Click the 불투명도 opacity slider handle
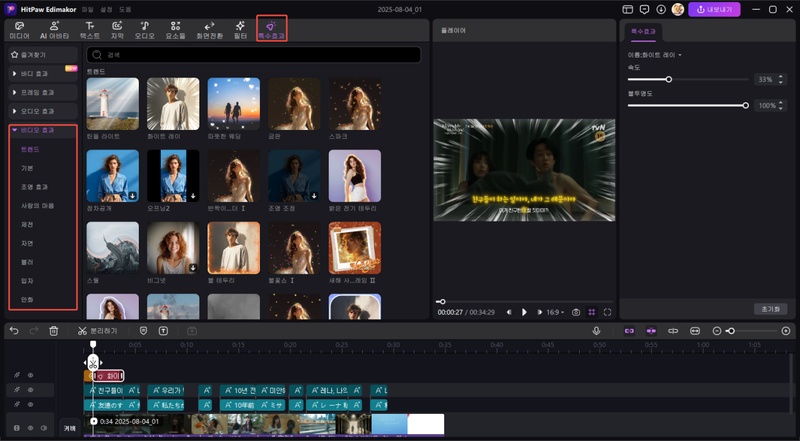The image size is (800, 441). (x=745, y=106)
